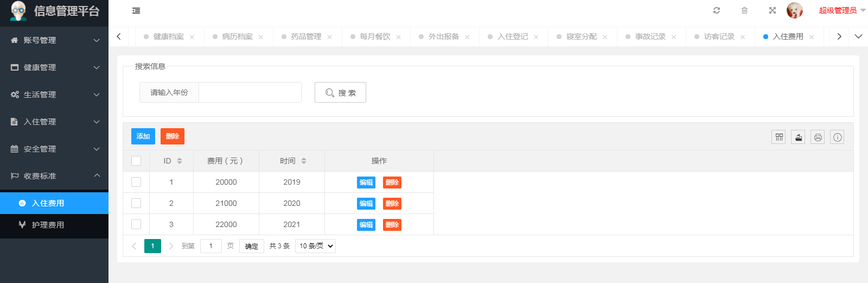The height and width of the screenshot is (283, 868).
Task: Expand the 入住管理 sidebar menu
Action: pos(54,122)
